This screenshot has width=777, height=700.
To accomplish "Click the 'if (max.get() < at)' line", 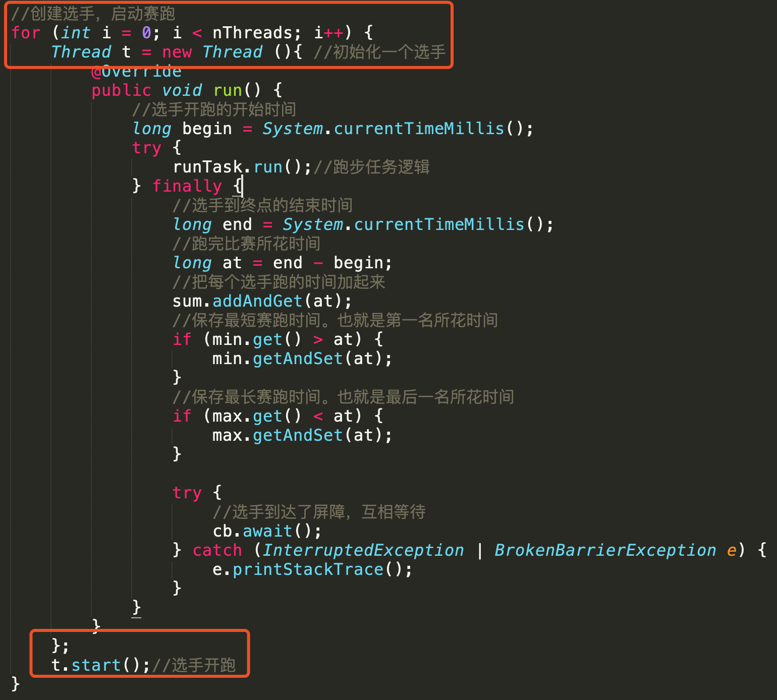I will (277, 416).
